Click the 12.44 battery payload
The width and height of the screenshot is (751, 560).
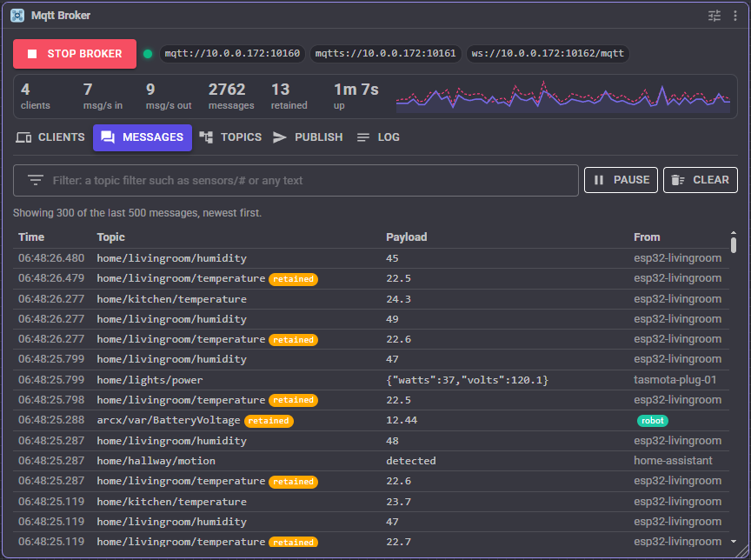tap(402, 420)
